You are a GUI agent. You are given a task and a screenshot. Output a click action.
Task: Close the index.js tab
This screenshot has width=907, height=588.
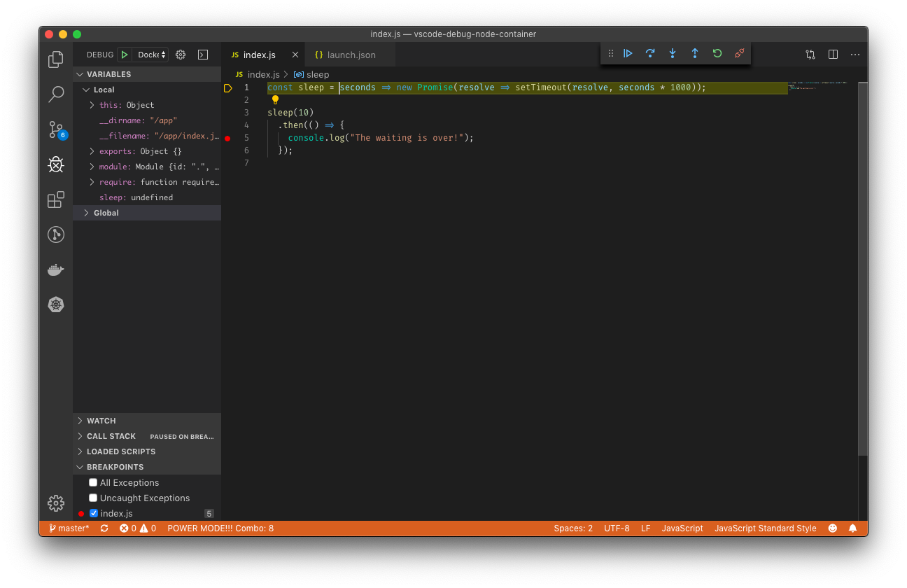[x=295, y=55]
